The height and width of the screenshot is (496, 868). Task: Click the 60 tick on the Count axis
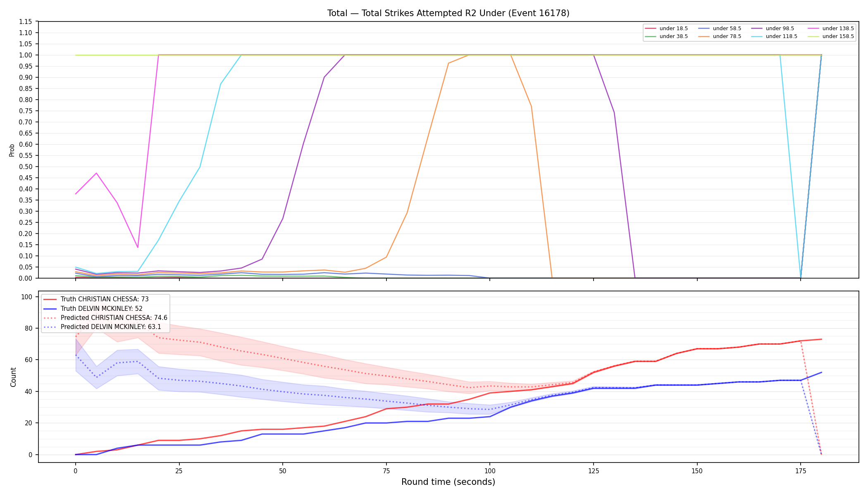coord(29,360)
